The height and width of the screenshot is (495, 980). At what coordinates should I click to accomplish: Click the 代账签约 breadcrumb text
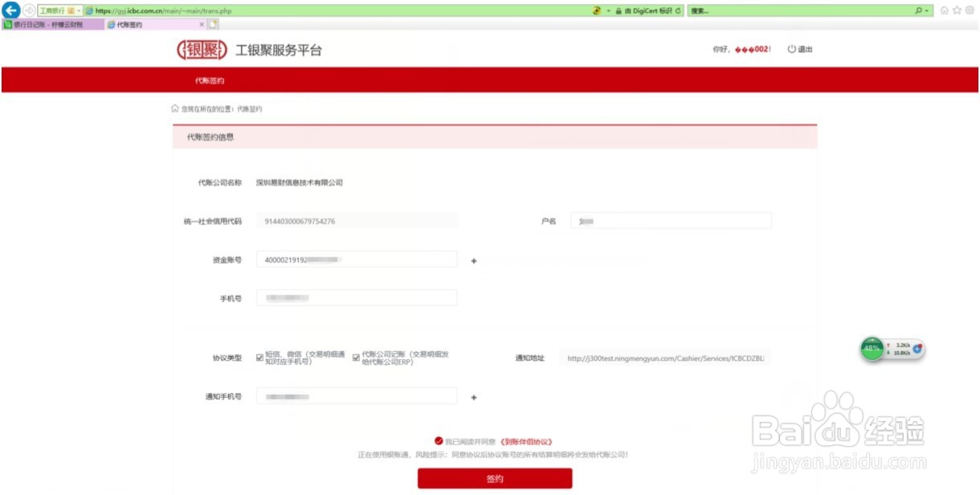[x=250, y=108]
